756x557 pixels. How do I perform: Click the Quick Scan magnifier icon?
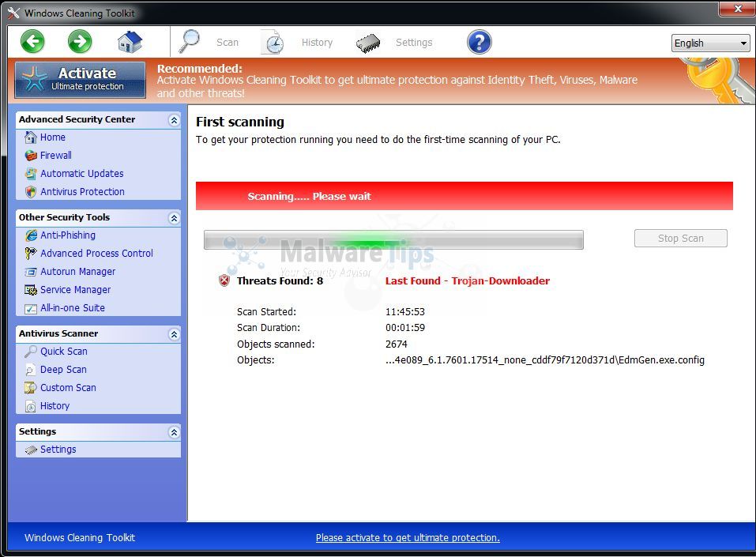click(31, 352)
